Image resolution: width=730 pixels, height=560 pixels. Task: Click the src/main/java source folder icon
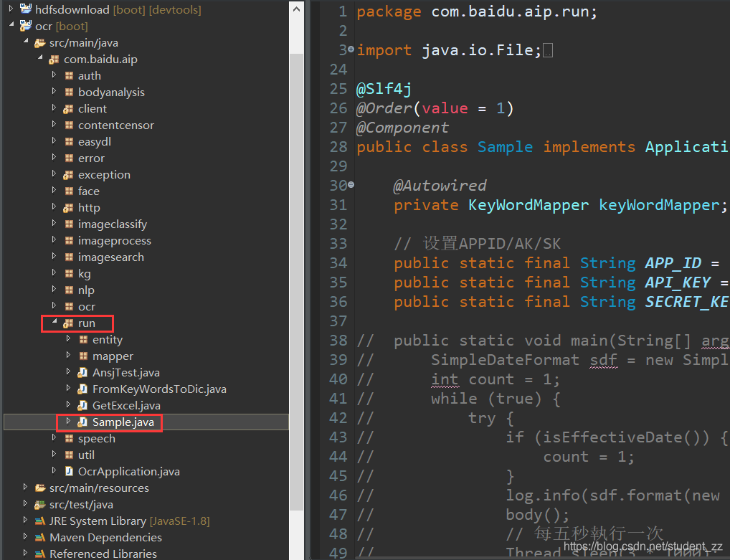tap(40, 43)
